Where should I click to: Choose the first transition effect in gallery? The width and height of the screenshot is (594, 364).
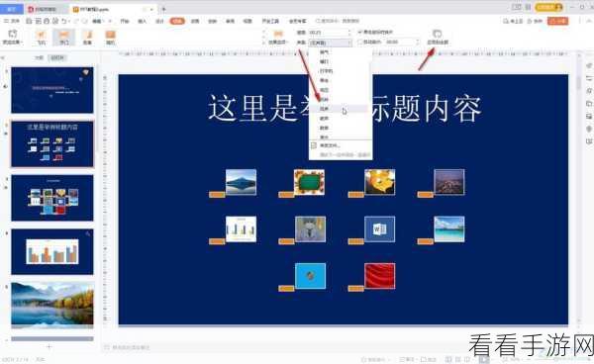pyautogui.click(x=42, y=38)
